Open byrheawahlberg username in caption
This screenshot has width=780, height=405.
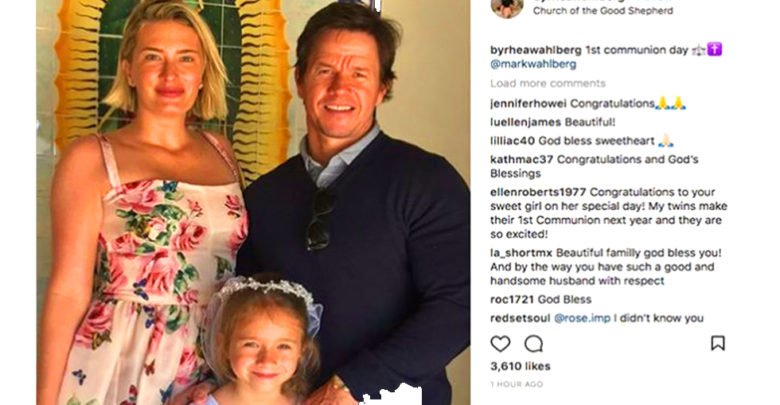pyautogui.click(x=536, y=50)
